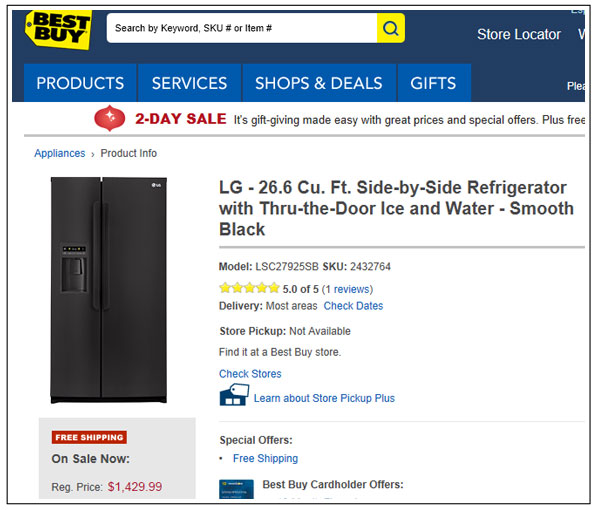600x510 pixels.
Task: Open the Products menu
Action: (x=80, y=83)
